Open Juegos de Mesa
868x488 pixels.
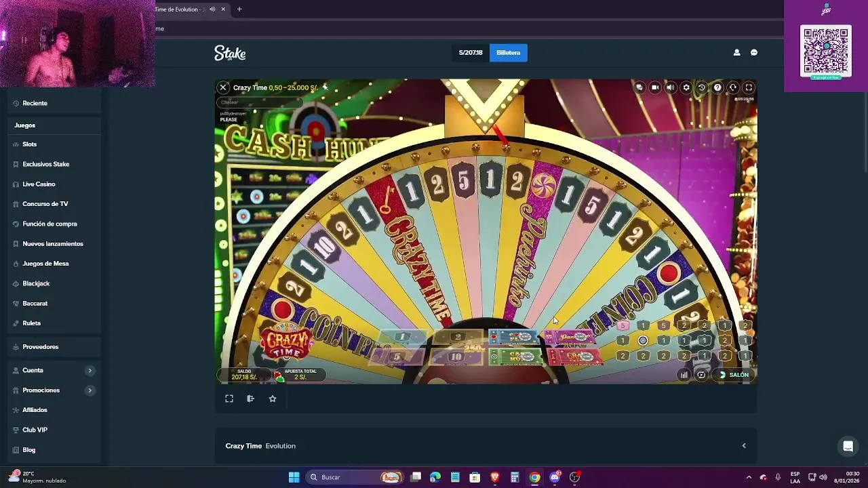tap(45, 264)
